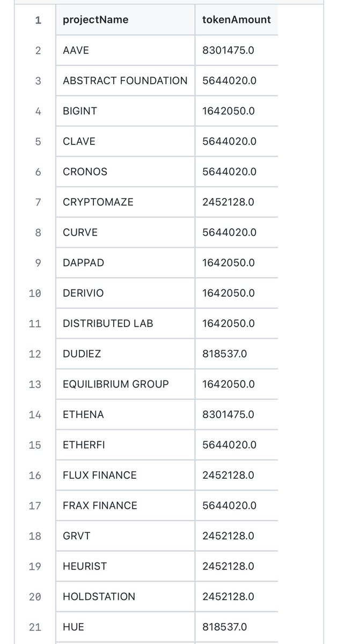The height and width of the screenshot is (644, 338).
Task: Click line number 8 for CURVE
Action: pos(38,232)
